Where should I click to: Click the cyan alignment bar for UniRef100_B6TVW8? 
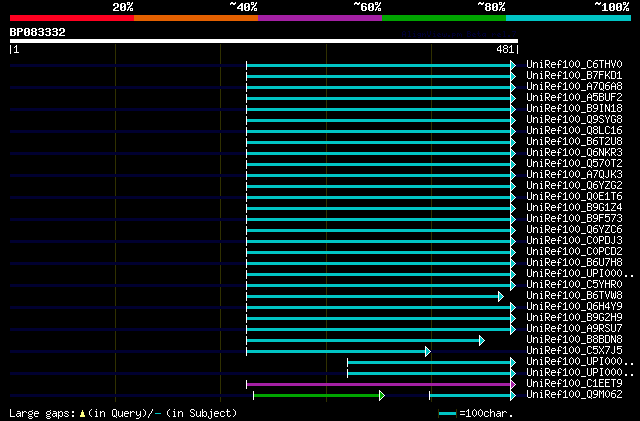coord(373,296)
